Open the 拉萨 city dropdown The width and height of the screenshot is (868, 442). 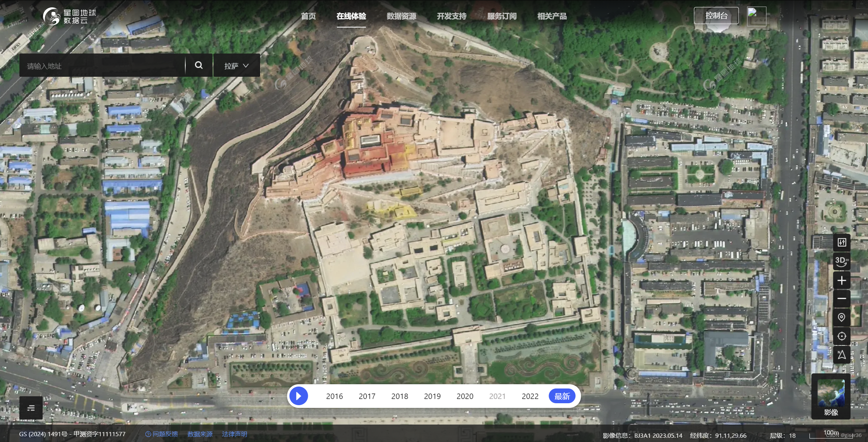click(x=236, y=66)
